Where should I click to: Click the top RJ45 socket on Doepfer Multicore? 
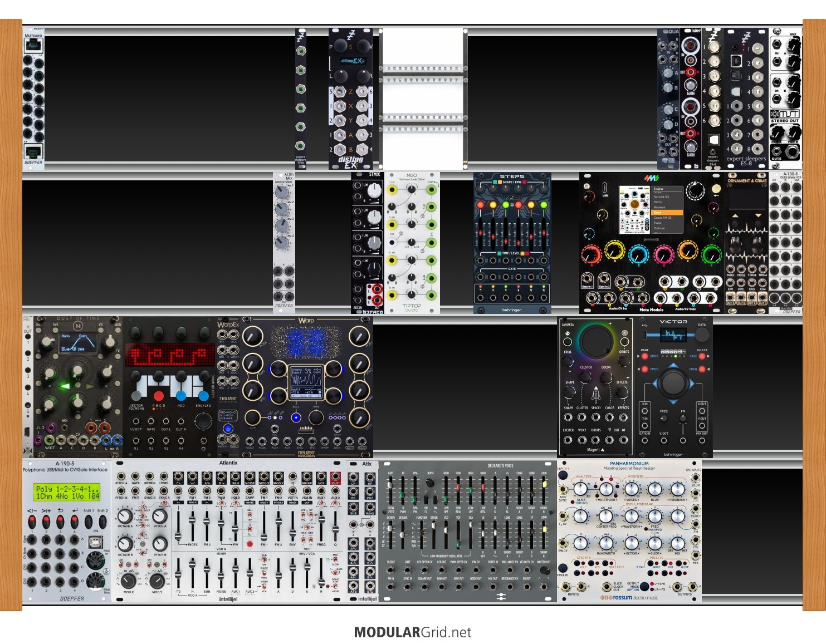[x=33, y=46]
